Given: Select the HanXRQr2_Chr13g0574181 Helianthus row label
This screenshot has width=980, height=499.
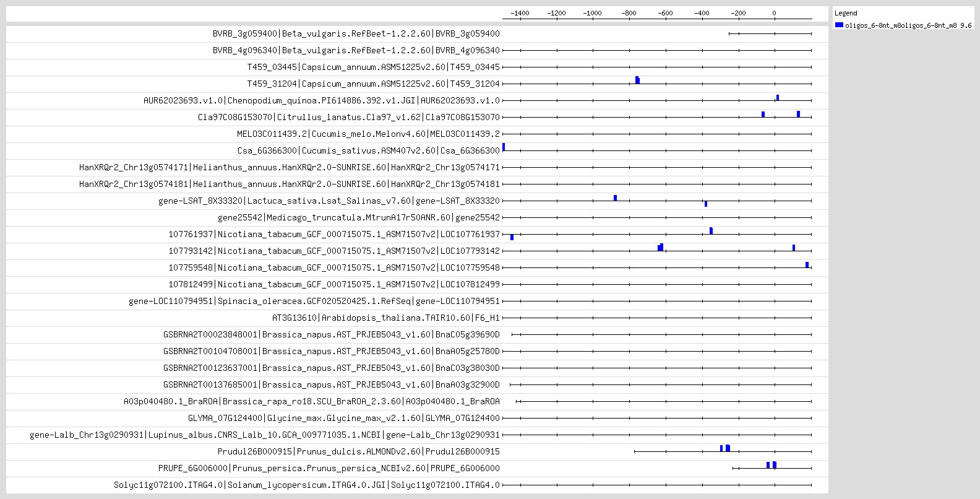Looking at the screenshot, I should [x=290, y=184].
